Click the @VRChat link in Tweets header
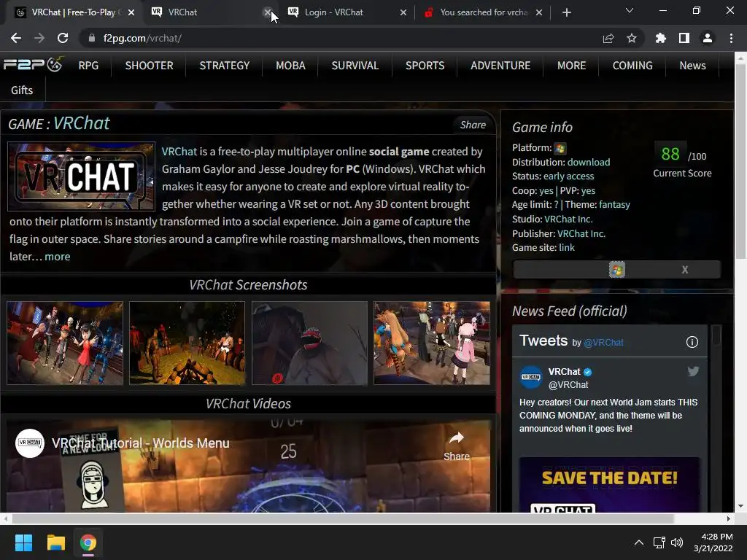This screenshot has width=747, height=560. [x=603, y=343]
